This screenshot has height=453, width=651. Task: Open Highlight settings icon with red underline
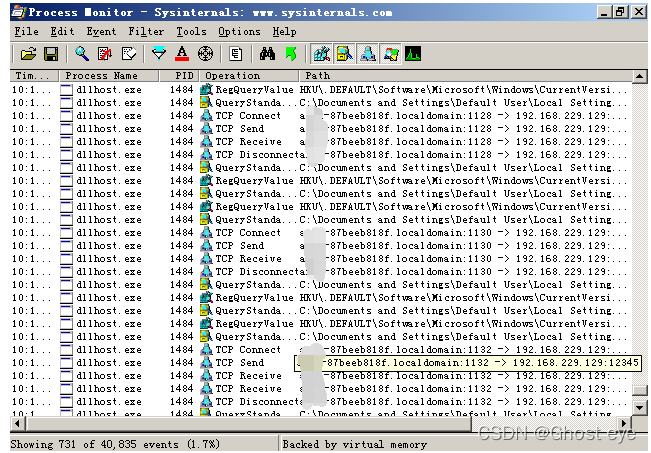point(182,53)
